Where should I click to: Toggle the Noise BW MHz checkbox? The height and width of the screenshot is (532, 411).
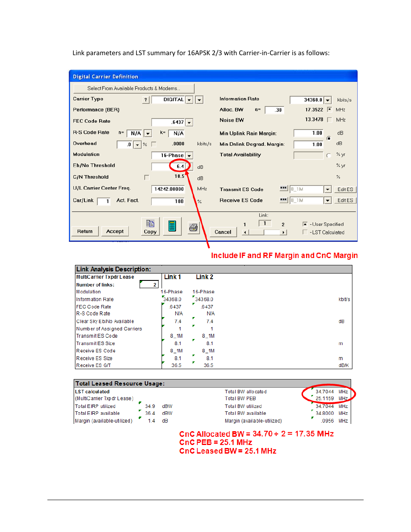coord(330,120)
